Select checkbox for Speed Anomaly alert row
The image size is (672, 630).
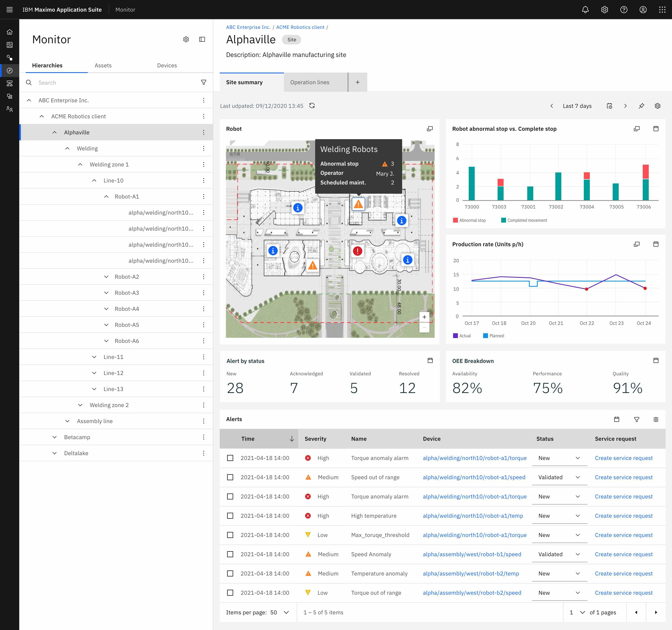230,554
